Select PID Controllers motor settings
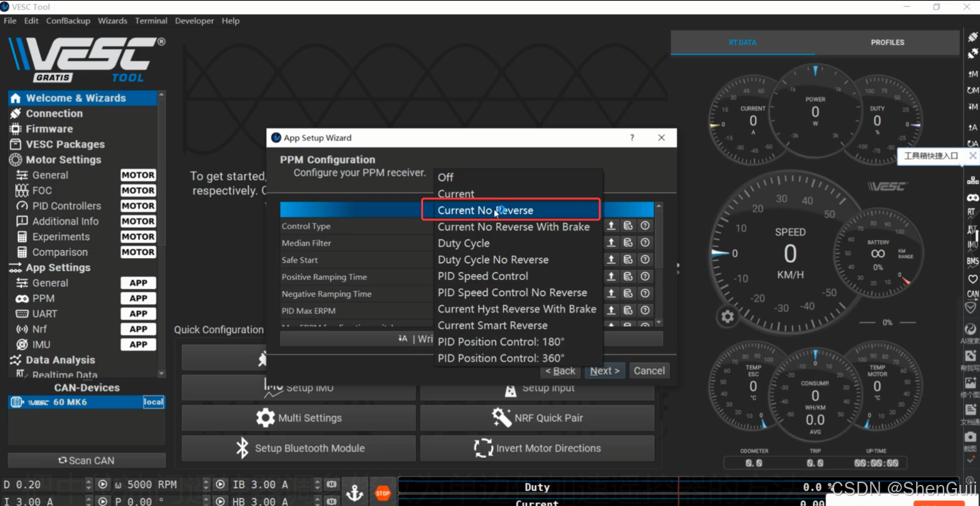980x506 pixels. [x=82, y=206]
